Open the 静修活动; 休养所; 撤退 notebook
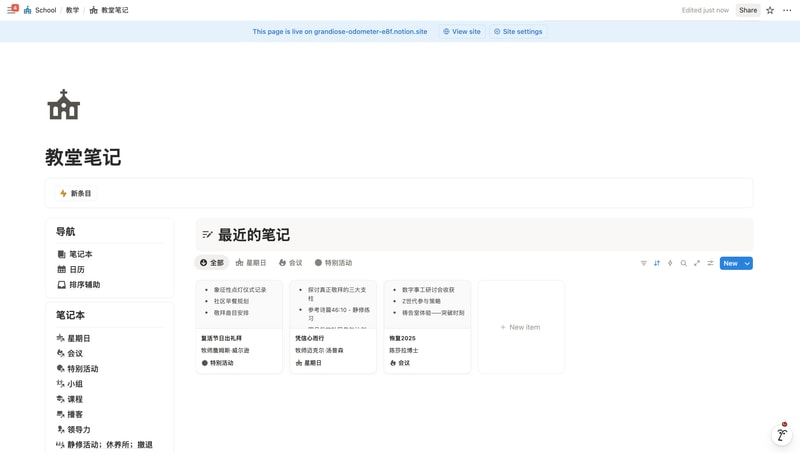Viewport: 800px width, 453px height. 105,445
